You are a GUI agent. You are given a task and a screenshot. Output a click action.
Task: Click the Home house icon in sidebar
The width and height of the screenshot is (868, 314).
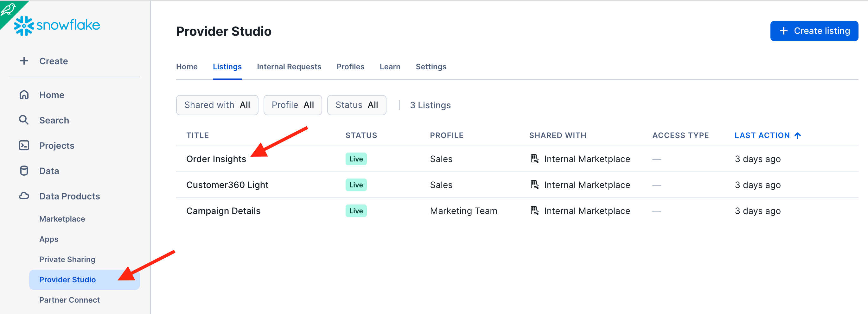(x=24, y=95)
